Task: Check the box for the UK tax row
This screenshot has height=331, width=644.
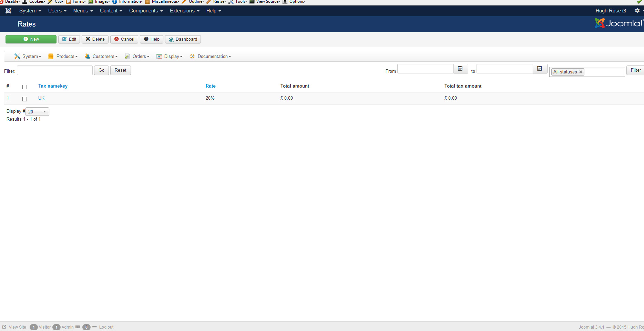Action: tap(24, 99)
